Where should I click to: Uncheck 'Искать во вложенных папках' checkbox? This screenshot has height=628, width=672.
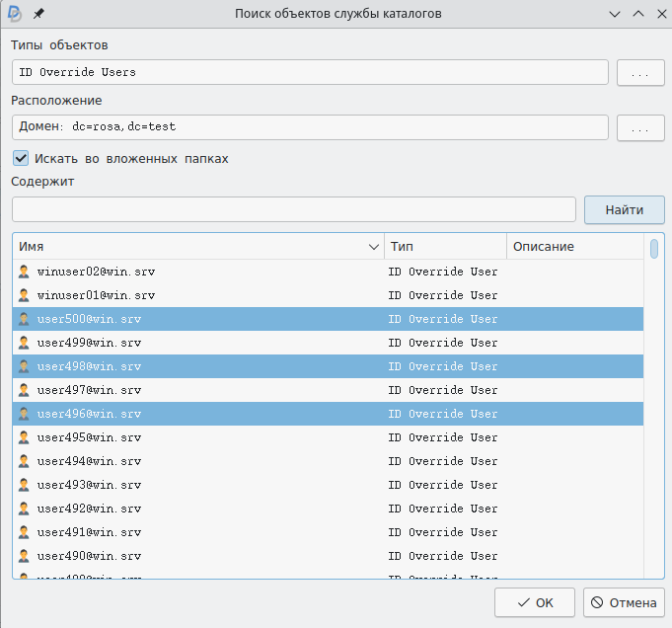[21, 158]
